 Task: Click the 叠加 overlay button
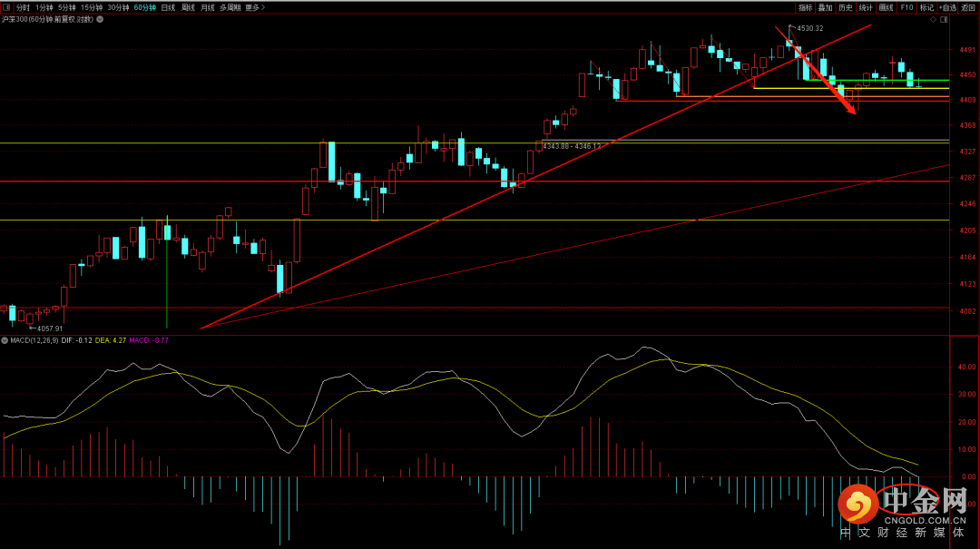point(826,7)
